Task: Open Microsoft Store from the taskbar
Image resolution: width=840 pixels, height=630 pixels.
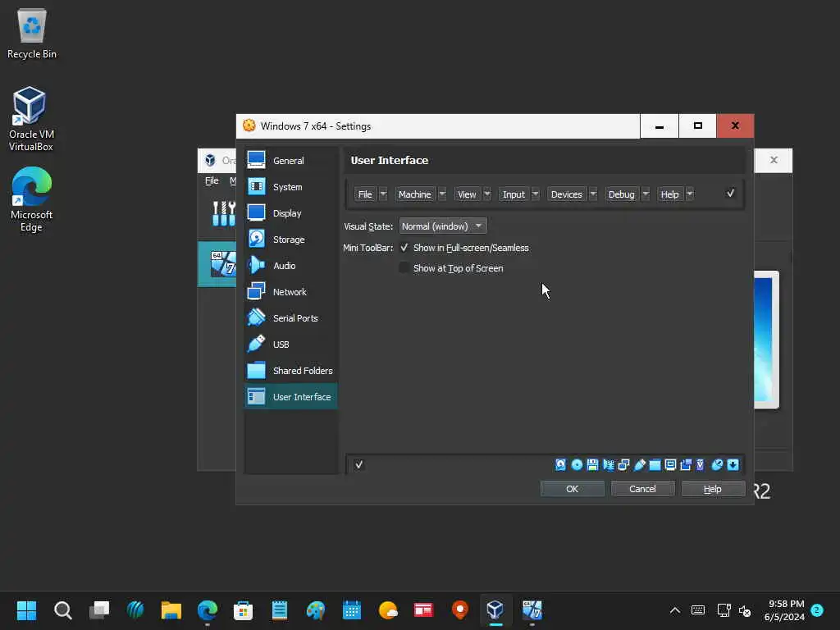Action: tap(243, 610)
